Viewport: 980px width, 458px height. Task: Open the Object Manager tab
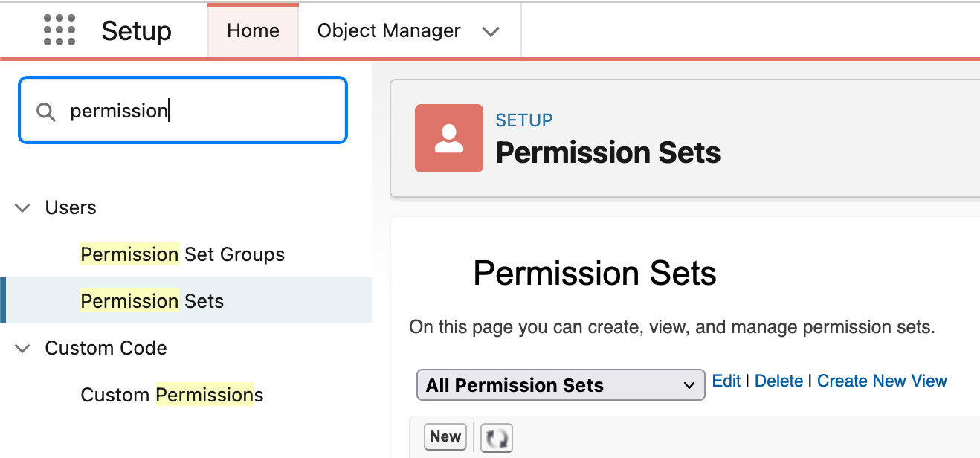389,30
